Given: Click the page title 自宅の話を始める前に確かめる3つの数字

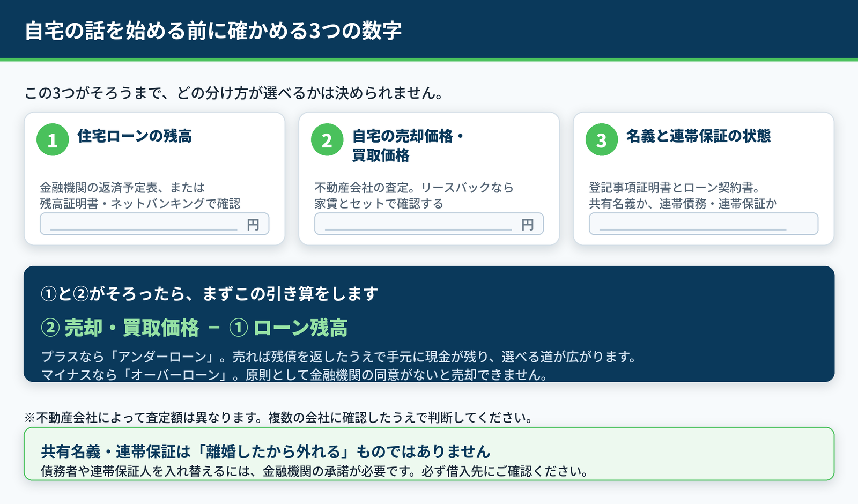Looking at the screenshot, I should point(213,31).
